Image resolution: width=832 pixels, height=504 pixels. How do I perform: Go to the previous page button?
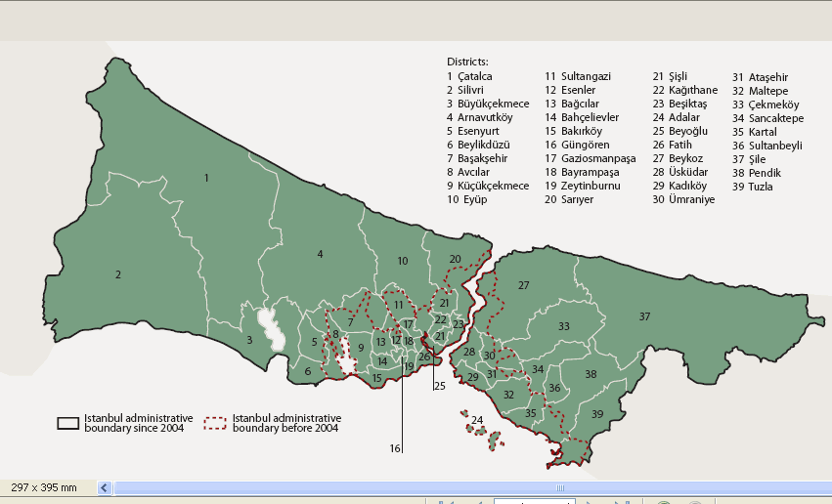[x=477, y=502]
